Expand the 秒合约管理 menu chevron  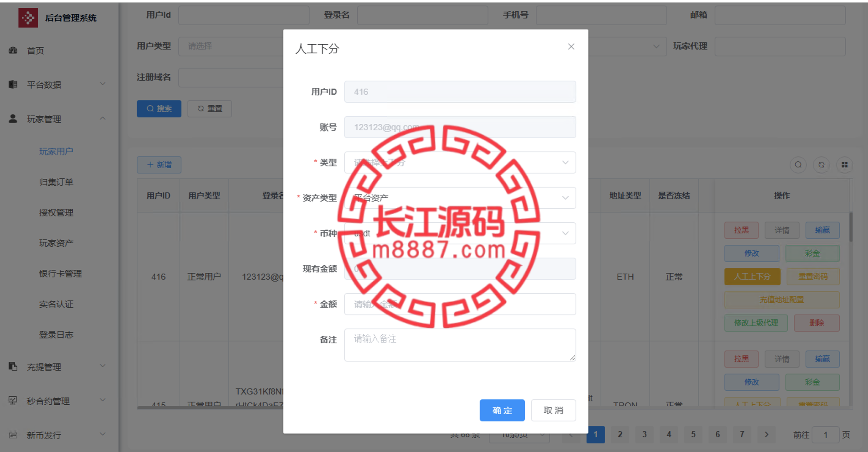[103, 400]
